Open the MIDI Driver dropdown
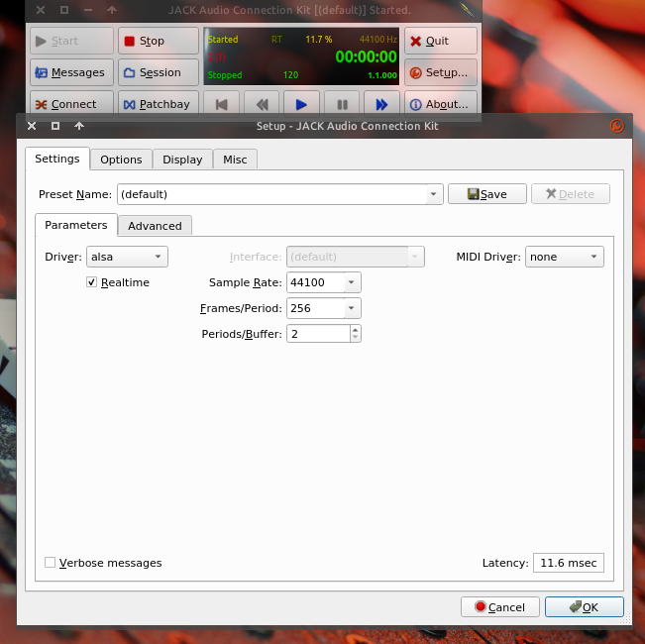This screenshot has width=645, height=644. click(564, 257)
